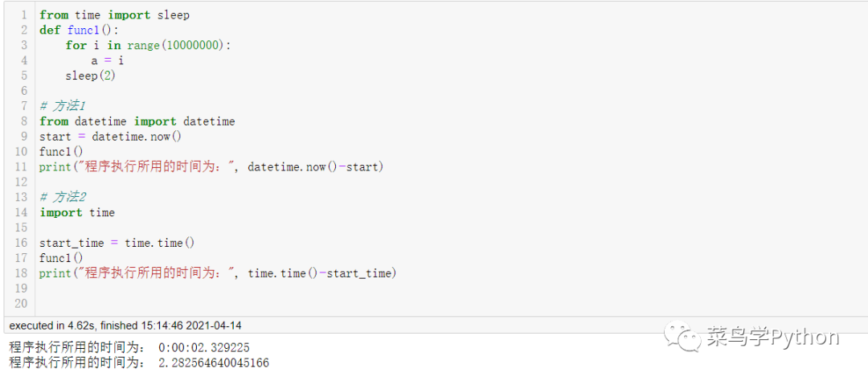Click the 菜鸟学Python watermark text
This screenshot has width=868, height=377.
click(x=772, y=338)
